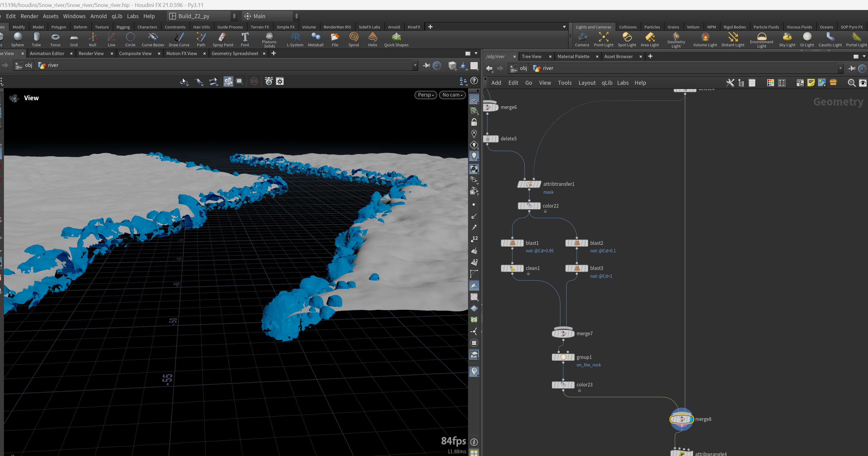Open the network node color palette
The height and width of the screenshot is (456, 868).
770,83
